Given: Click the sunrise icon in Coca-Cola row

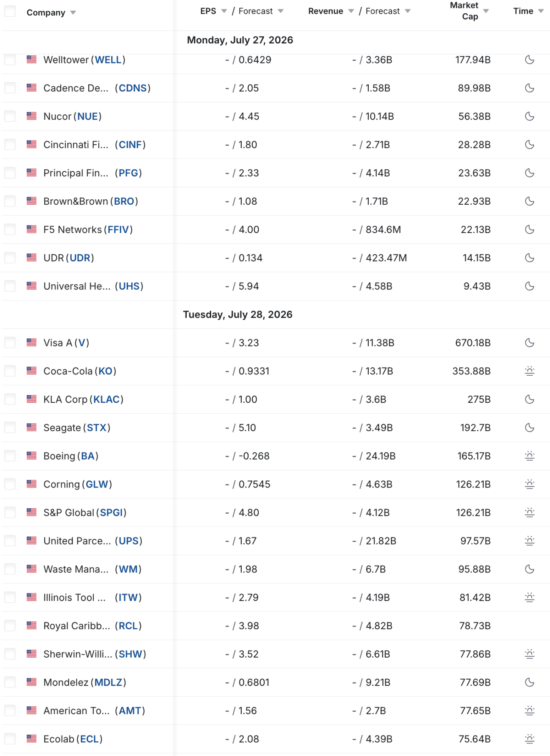Looking at the screenshot, I should tap(529, 371).
